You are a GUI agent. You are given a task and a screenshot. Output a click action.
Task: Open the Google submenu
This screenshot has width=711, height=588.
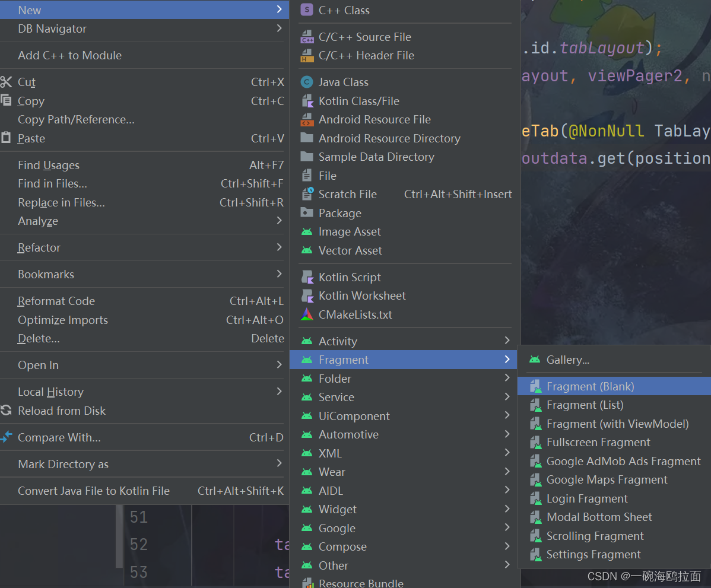coord(403,528)
